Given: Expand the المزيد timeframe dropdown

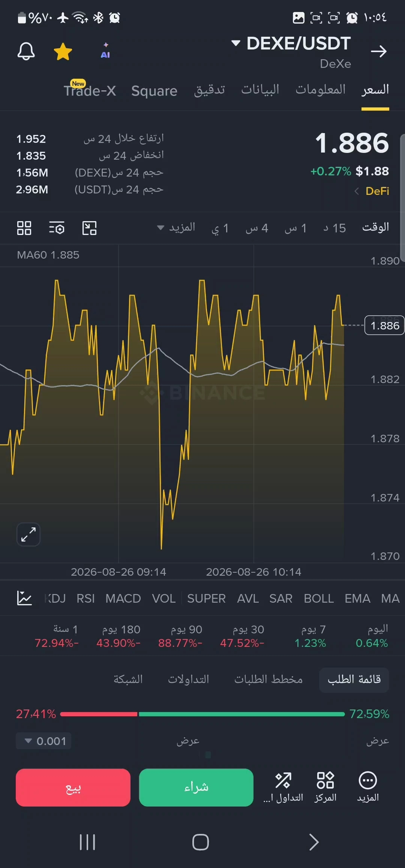Looking at the screenshot, I should pyautogui.click(x=176, y=227).
